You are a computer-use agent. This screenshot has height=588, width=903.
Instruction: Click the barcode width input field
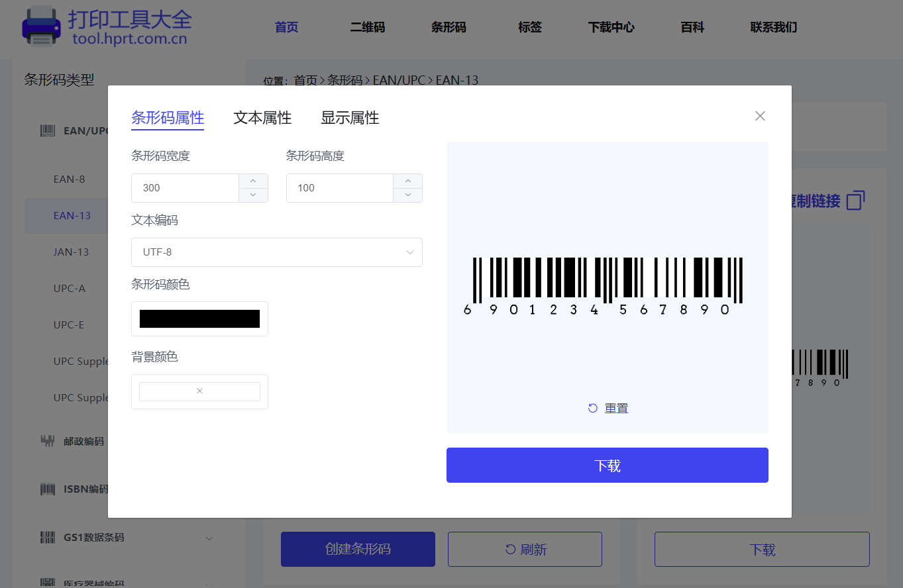[x=185, y=188]
